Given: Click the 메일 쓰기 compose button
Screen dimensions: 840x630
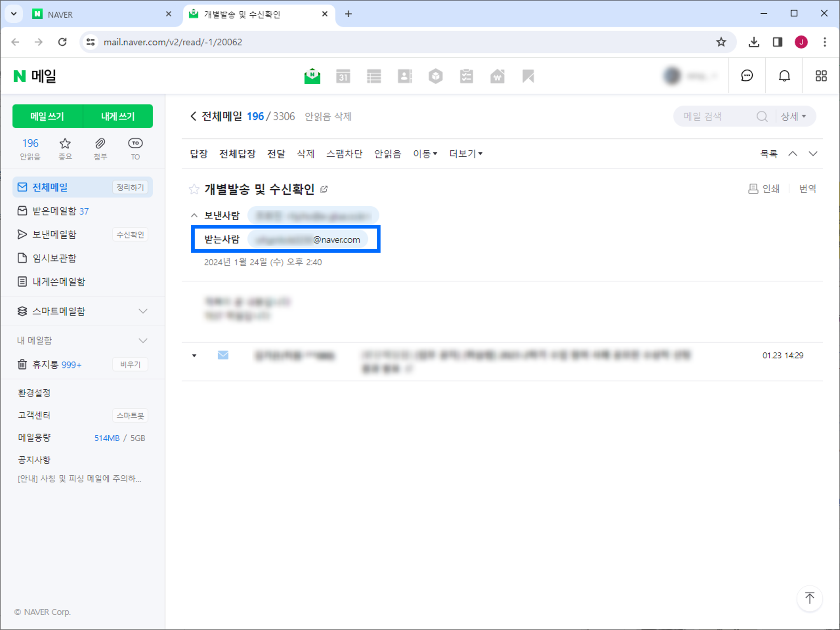Looking at the screenshot, I should click(48, 116).
